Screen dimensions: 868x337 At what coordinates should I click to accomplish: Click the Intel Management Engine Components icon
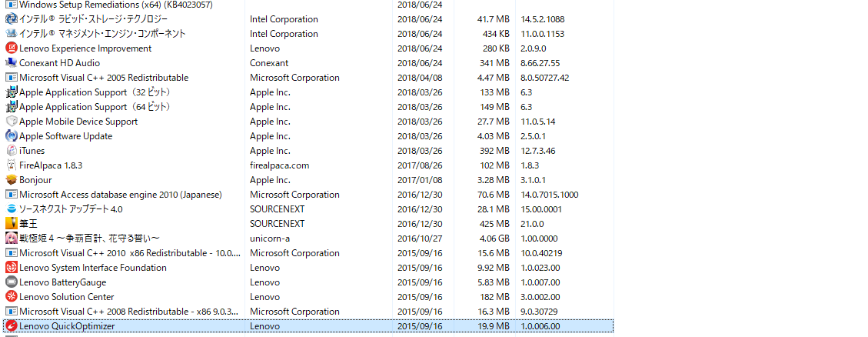tap(11, 34)
